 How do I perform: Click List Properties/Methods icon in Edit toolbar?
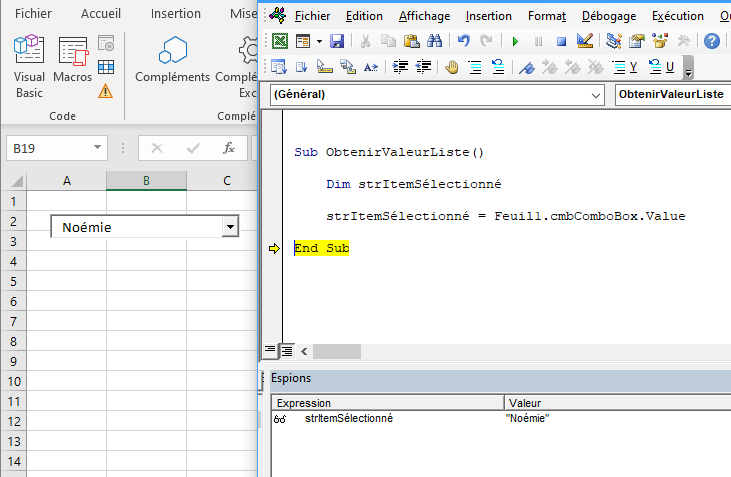click(279, 67)
